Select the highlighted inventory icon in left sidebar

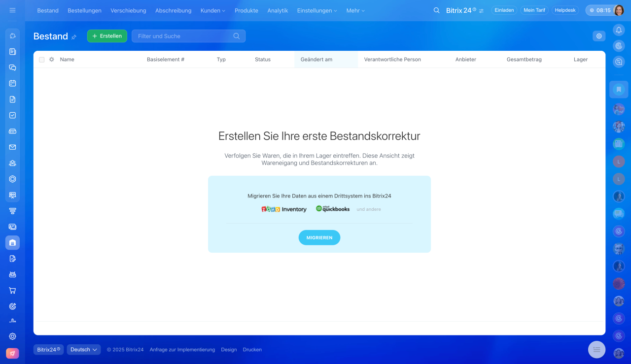12,242
